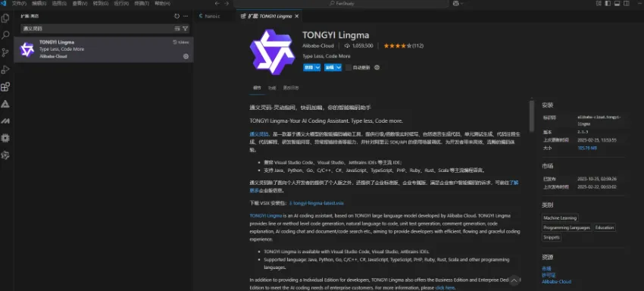Expand the uninstall button dropdown arrow
Viewport: 644px width, 291px height.
[339, 67]
